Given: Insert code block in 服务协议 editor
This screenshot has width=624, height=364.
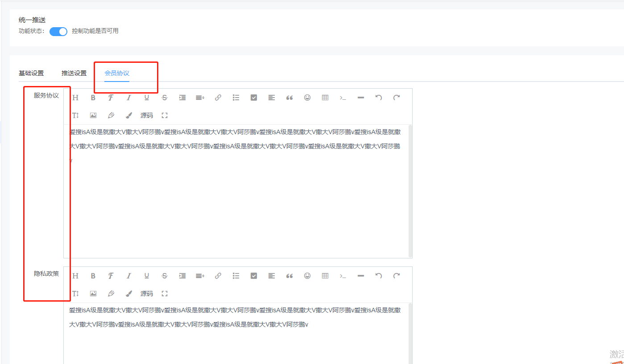Looking at the screenshot, I should click(x=343, y=98).
